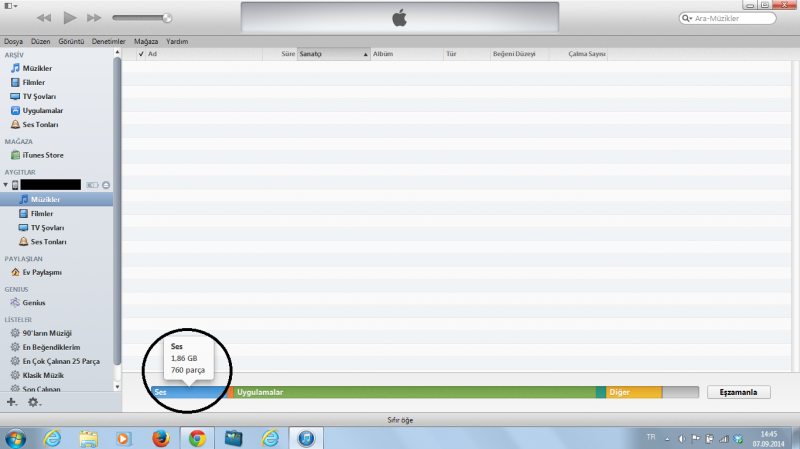This screenshot has height=449, width=800.
Task: Click the Uygulamalar capacity bar segment
Action: coord(414,392)
